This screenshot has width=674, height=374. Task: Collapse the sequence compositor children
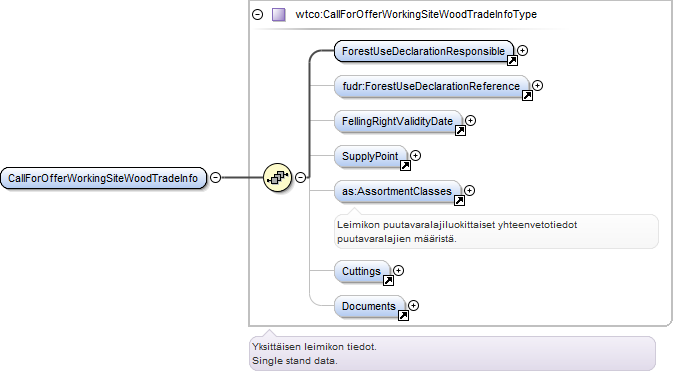click(300, 177)
